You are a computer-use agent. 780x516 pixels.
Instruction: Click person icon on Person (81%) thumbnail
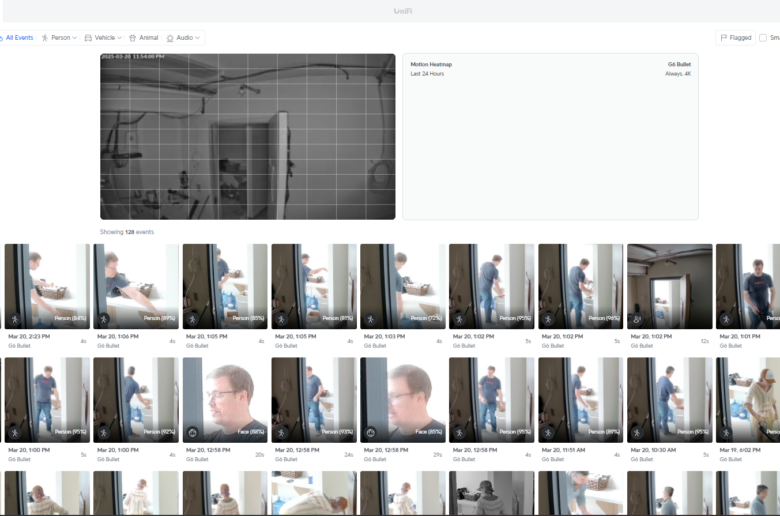pyautogui.click(x=282, y=319)
